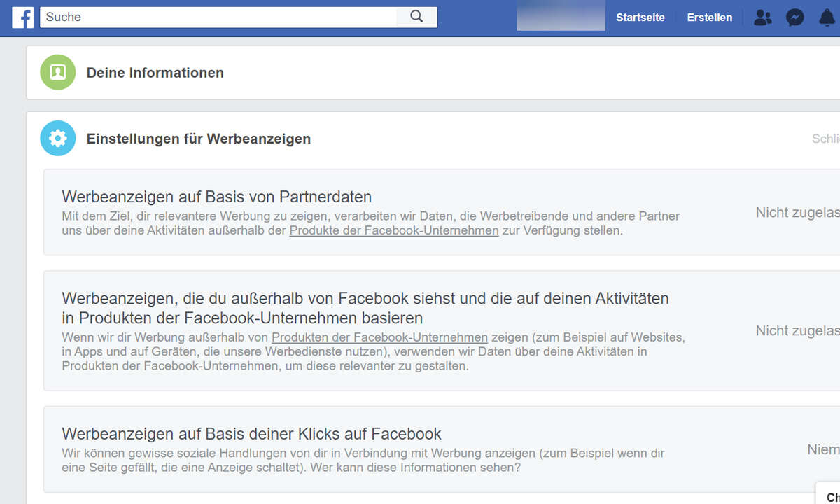840x504 pixels.
Task: Expand Werbeanzeigen auf Basis von Partnerdaten
Action: (x=442, y=212)
